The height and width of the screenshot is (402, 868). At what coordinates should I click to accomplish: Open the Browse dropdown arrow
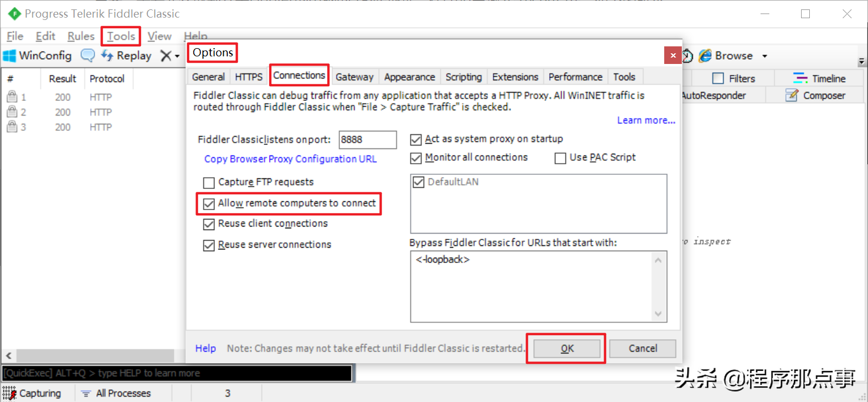pyautogui.click(x=765, y=56)
